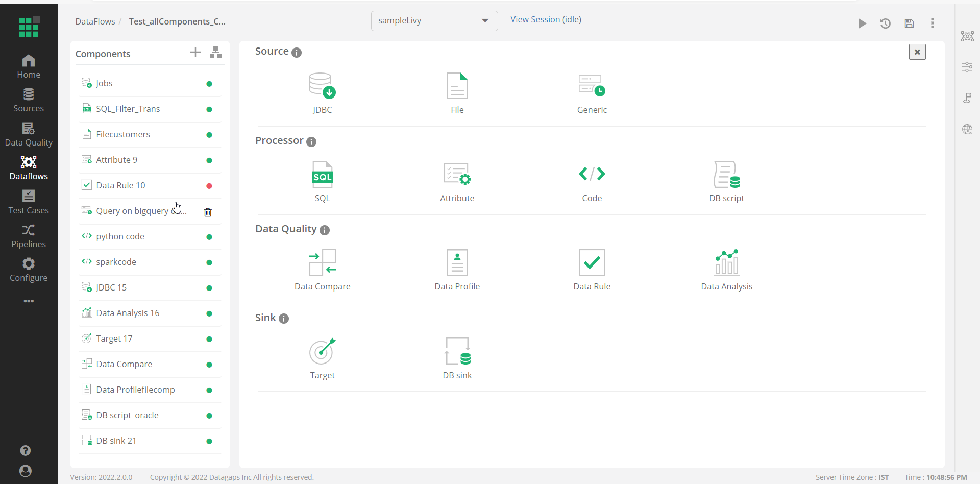Navigate to Data Quality in left sidebar

[29, 134]
